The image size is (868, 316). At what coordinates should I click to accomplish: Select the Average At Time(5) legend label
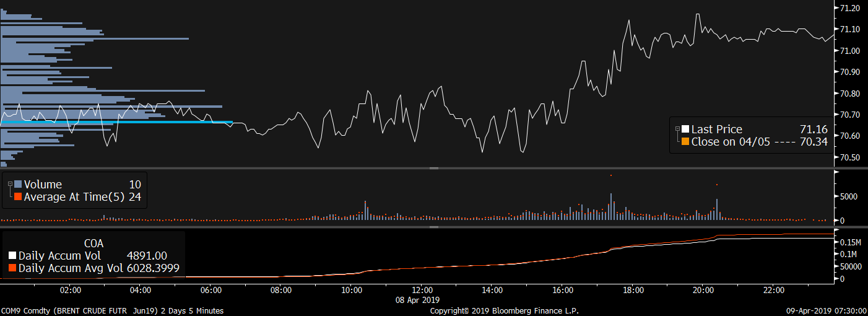[x=74, y=196]
